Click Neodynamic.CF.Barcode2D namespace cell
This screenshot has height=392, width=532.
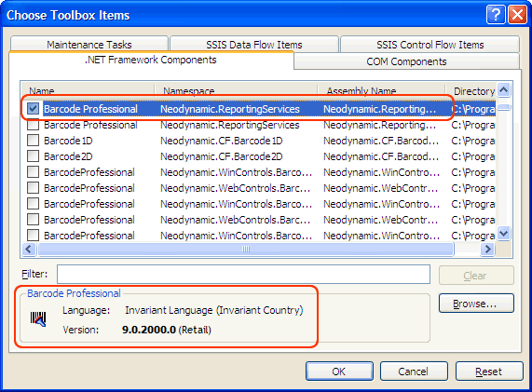tap(222, 156)
